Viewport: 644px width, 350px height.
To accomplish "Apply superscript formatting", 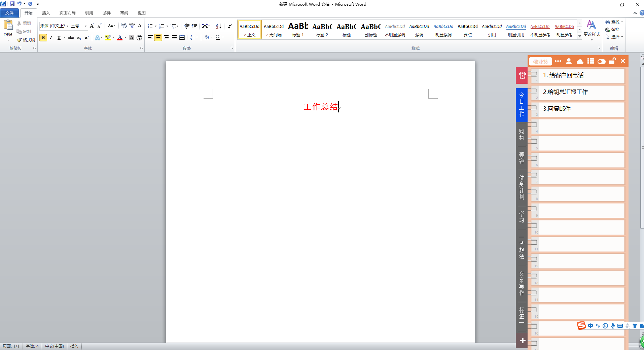I will [87, 38].
